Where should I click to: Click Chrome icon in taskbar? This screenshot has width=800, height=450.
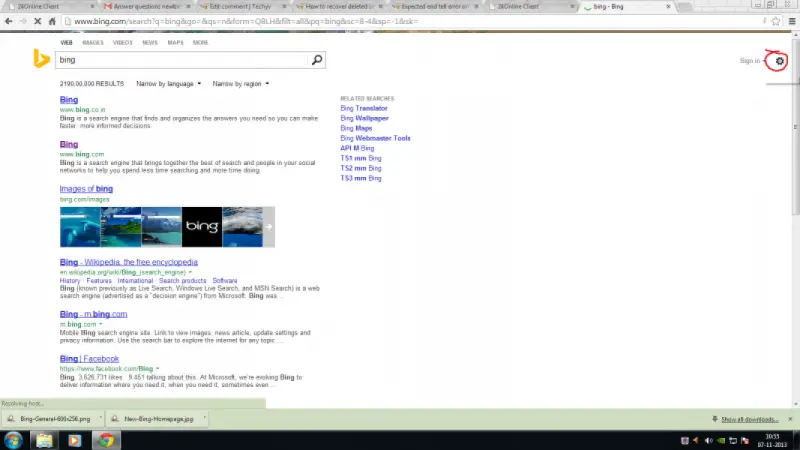pos(106,440)
